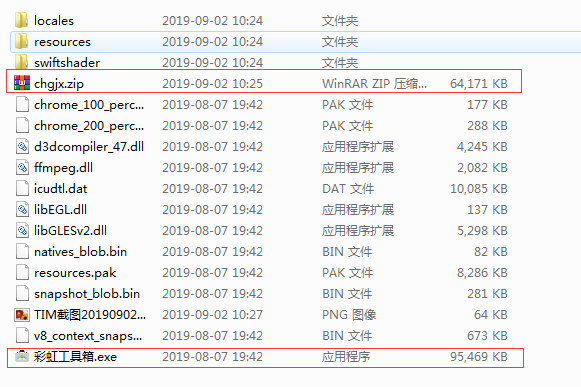Click the size 177 KB

(487, 105)
